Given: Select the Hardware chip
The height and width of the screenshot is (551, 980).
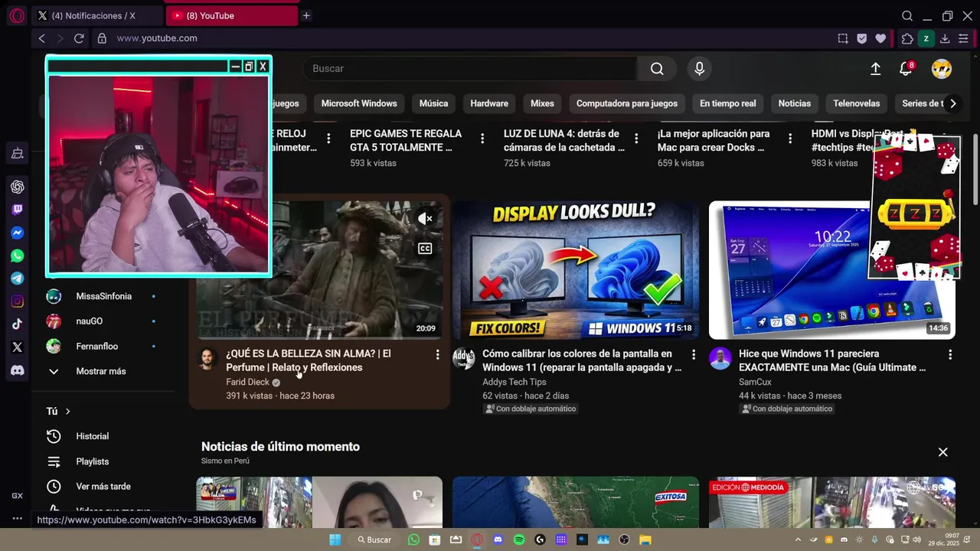Looking at the screenshot, I should coord(489,103).
